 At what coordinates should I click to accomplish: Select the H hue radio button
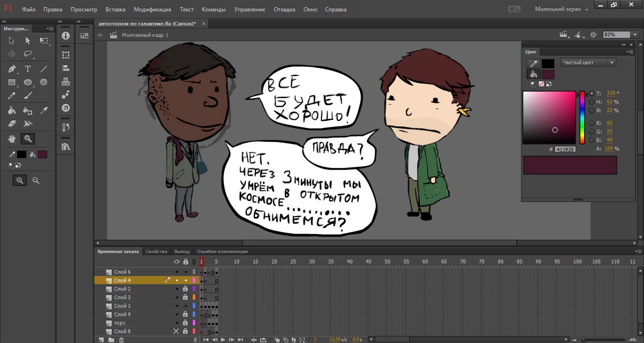[x=592, y=102]
